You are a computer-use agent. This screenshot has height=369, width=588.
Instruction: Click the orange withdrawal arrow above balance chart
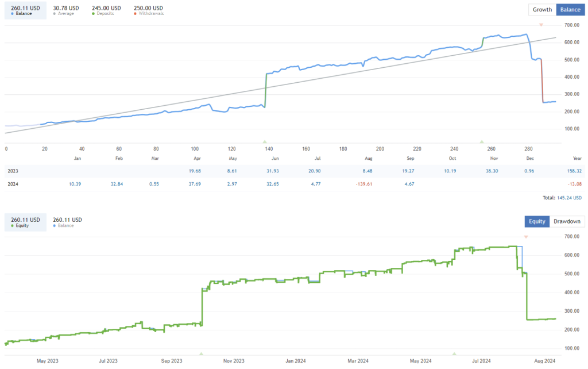coord(541,25)
